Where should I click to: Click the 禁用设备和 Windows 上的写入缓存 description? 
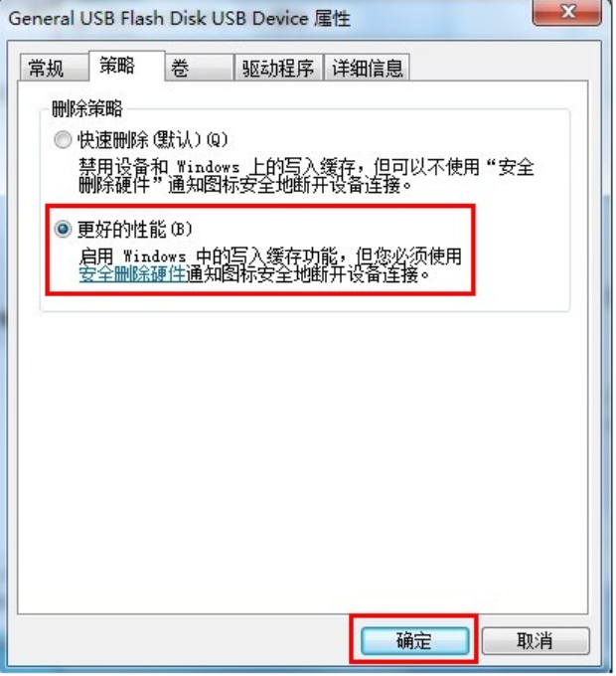coord(306,176)
